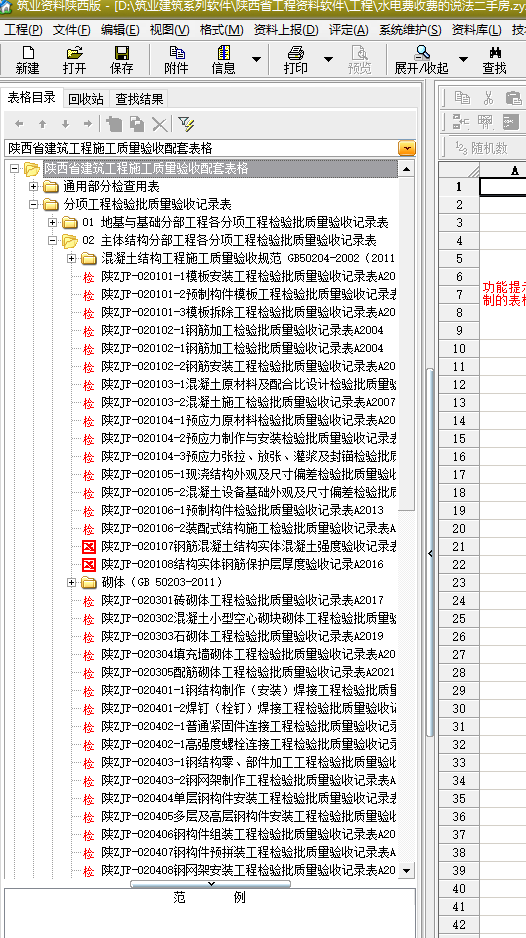Expand the 01 地基与基础分部工程 folder node
Image resolution: width=526 pixels, height=938 pixels.
coord(53,223)
